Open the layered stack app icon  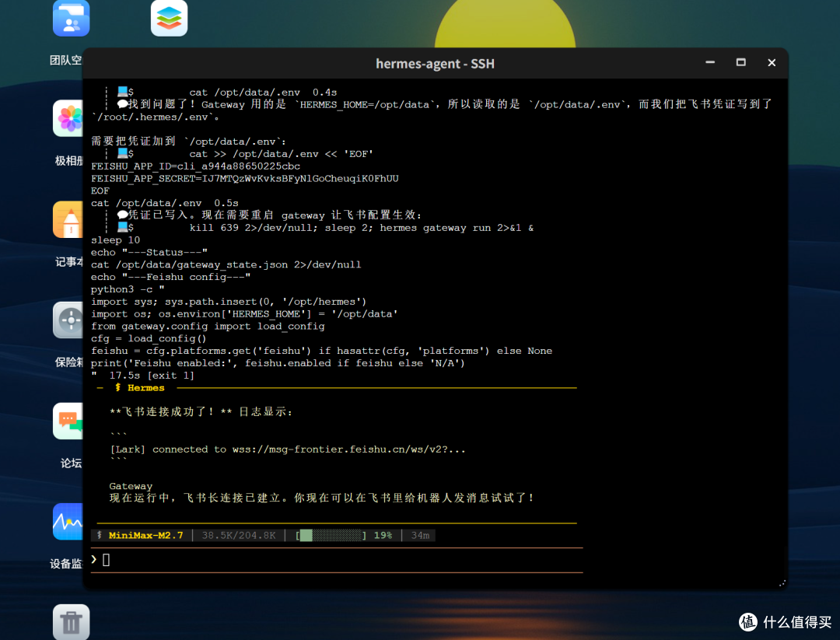170,18
